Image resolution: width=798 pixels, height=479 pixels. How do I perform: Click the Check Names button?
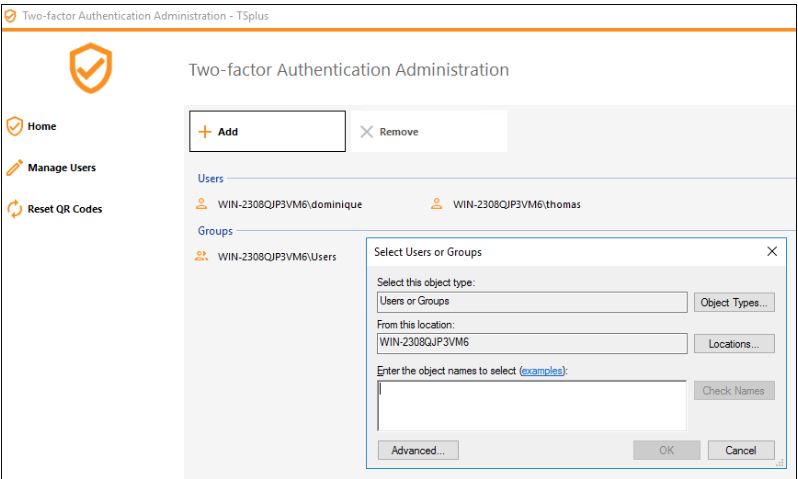point(734,390)
